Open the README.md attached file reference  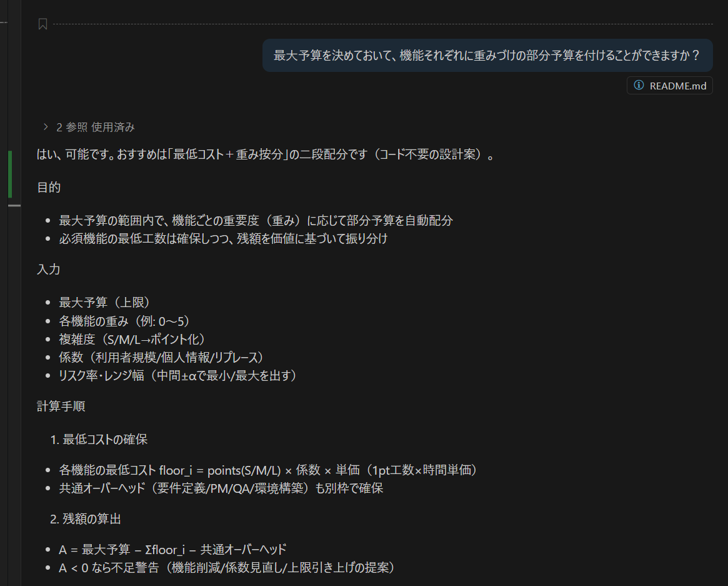pyautogui.click(x=677, y=86)
